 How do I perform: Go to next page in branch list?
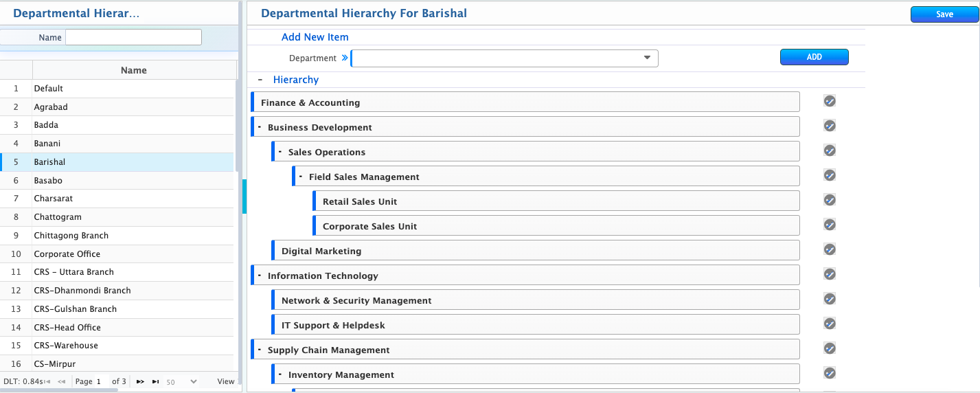click(140, 381)
